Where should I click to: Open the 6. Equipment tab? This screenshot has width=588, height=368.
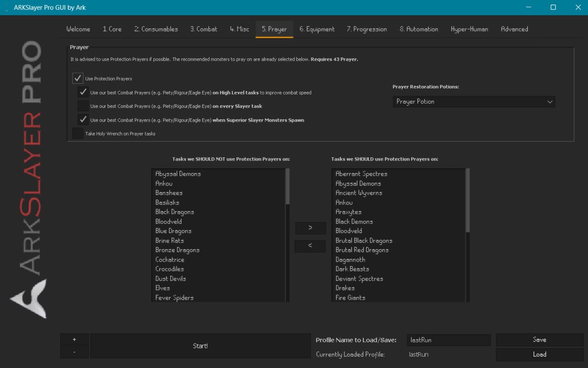[317, 29]
